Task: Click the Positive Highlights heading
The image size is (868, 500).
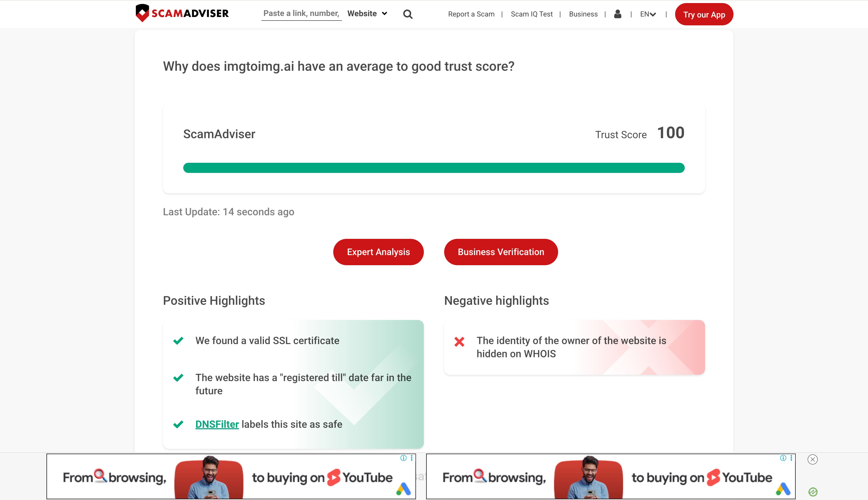Action: pyautogui.click(x=214, y=301)
